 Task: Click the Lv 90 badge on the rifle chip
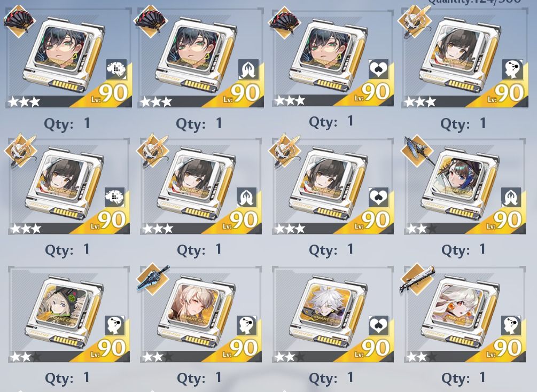pyautogui.click(x=504, y=349)
